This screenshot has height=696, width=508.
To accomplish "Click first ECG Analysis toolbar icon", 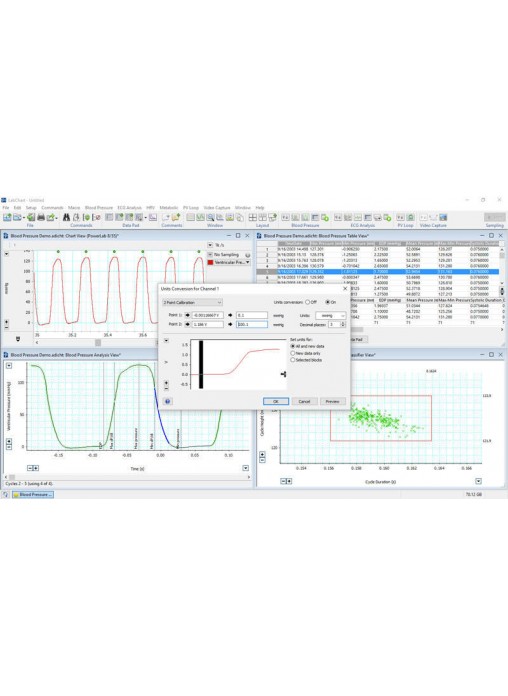I will [x=338, y=217].
